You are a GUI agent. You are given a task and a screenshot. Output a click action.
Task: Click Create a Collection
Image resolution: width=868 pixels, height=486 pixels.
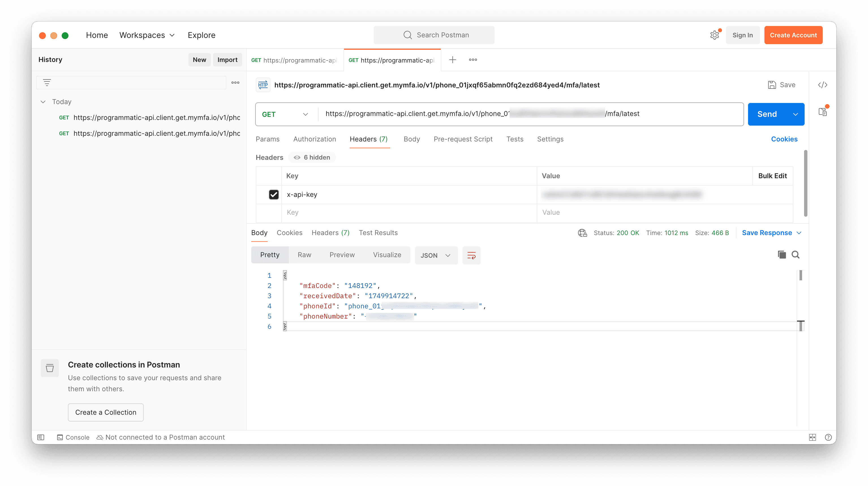coord(106,412)
